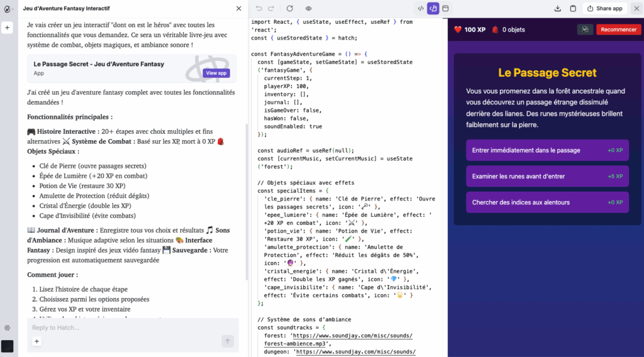The height and width of the screenshot is (357, 644).
Task: Switch to preview-only layout view
Action: pos(445,9)
